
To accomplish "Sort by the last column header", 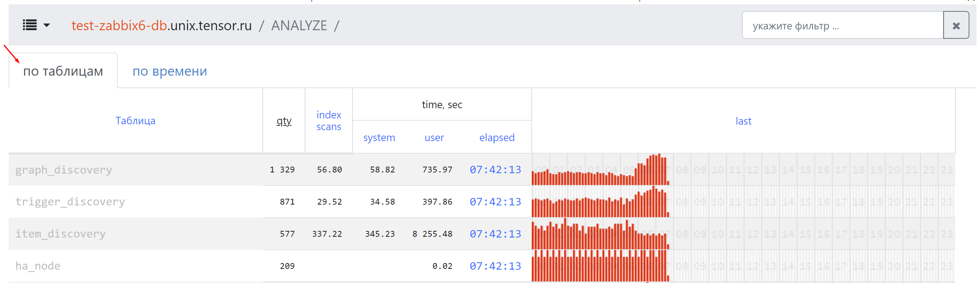I will pos(743,121).
